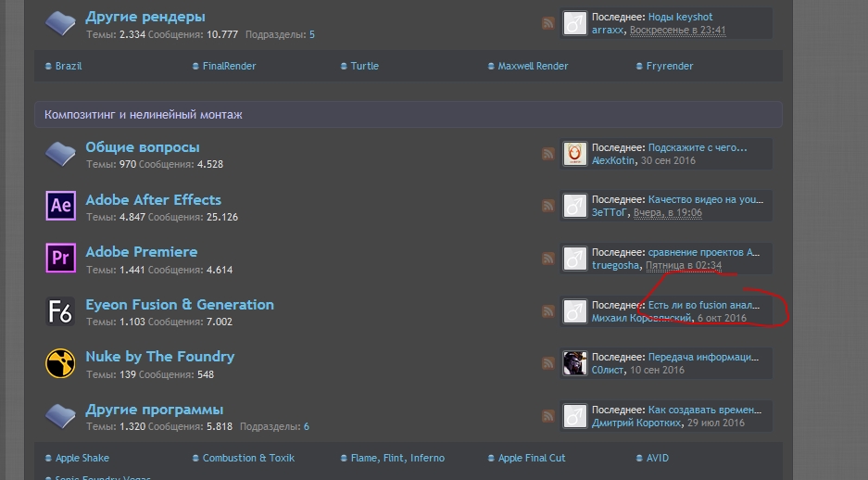Click the folder icon beside Другие программы
Image resolution: width=868 pixels, height=480 pixels.
tap(61, 416)
